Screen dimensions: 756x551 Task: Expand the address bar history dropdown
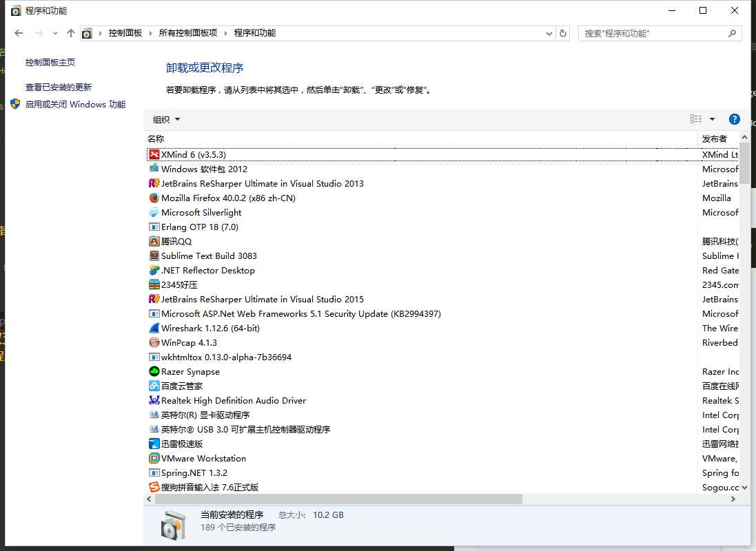pyautogui.click(x=549, y=33)
